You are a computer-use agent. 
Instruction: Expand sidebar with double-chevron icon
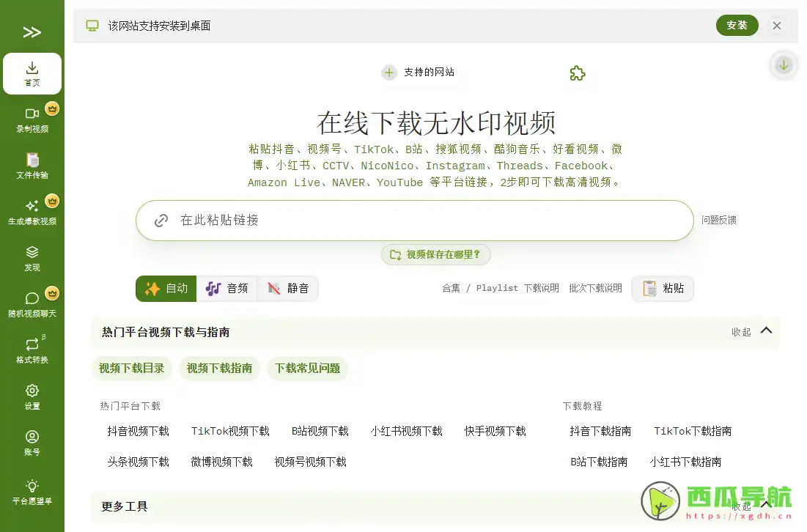coord(32,32)
